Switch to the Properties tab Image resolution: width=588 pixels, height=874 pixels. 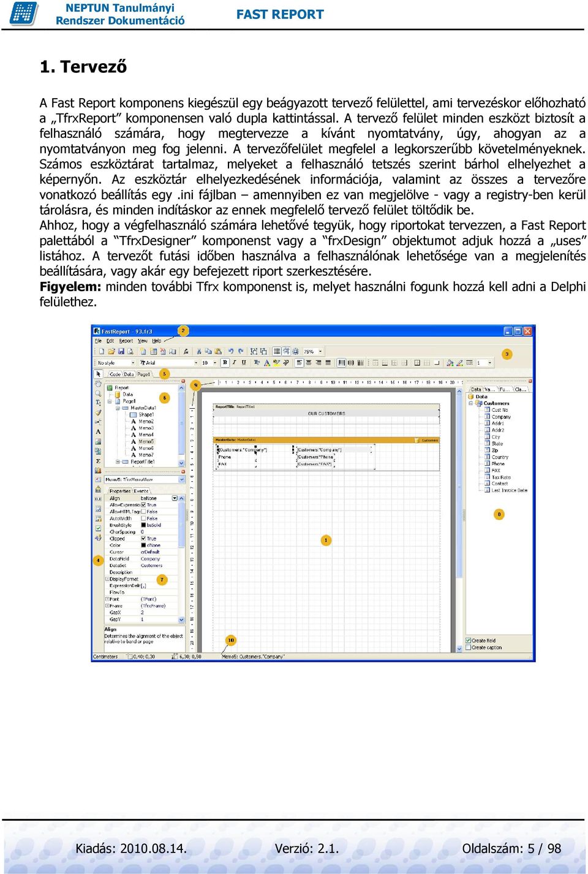(x=120, y=491)
